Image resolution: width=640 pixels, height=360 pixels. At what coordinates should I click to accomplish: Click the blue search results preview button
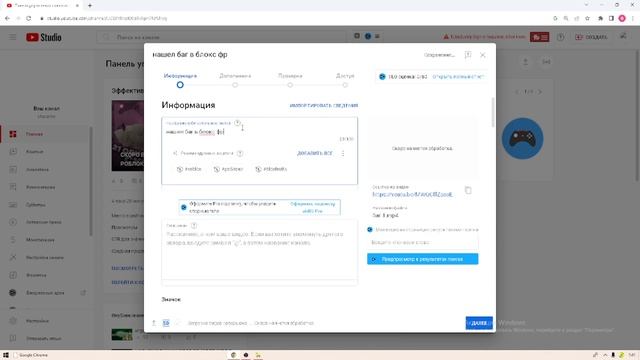[422, 259]
